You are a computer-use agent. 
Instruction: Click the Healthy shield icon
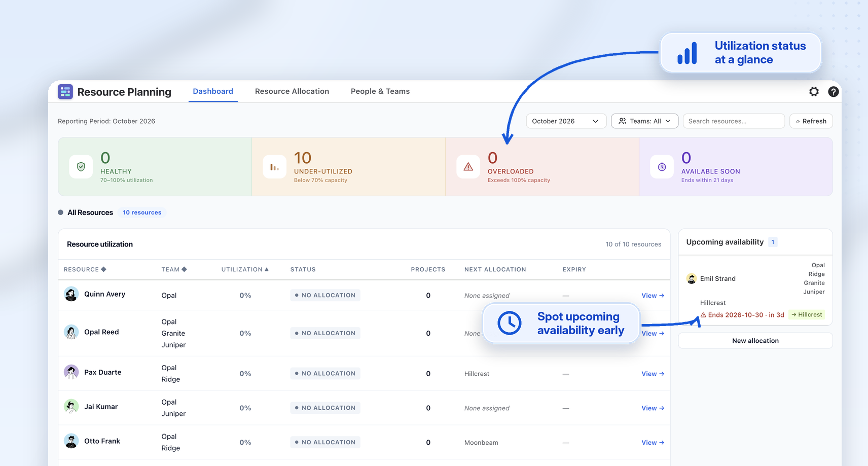pos(81,167)
